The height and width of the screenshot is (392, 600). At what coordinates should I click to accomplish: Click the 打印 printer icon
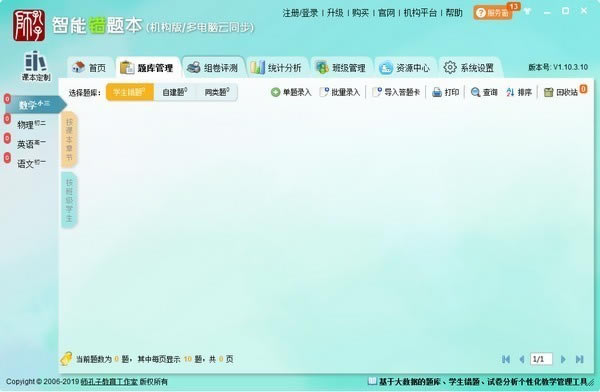437,92
